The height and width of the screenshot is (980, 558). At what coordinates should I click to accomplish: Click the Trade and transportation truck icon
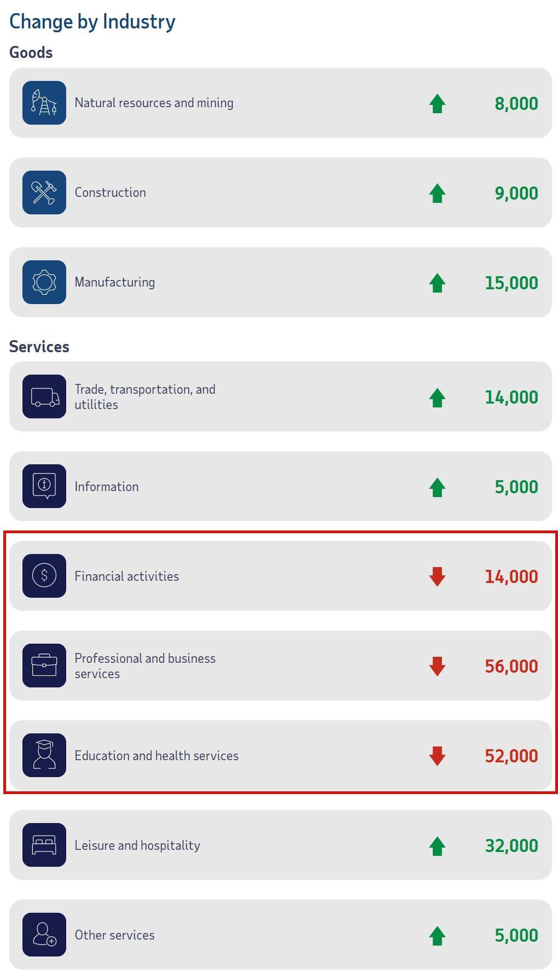[44, 396]
